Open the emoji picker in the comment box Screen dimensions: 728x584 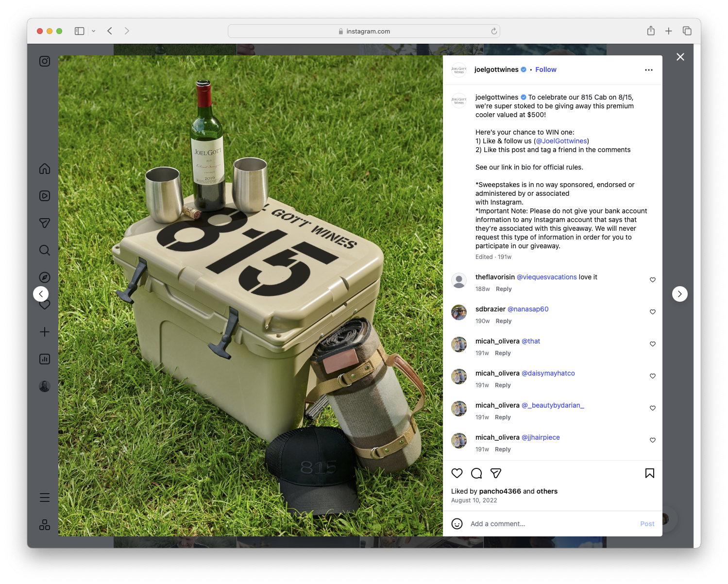click(x=457, y=524)
